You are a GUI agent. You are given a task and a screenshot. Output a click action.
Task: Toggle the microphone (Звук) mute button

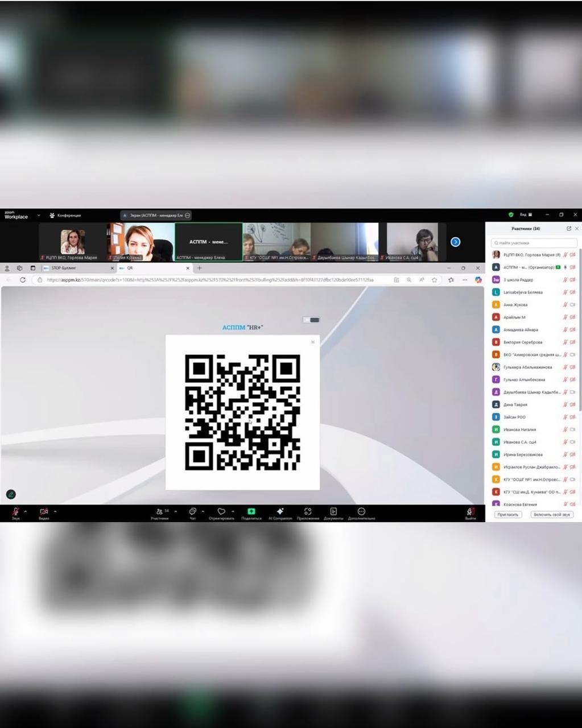(x=15, y=512)
